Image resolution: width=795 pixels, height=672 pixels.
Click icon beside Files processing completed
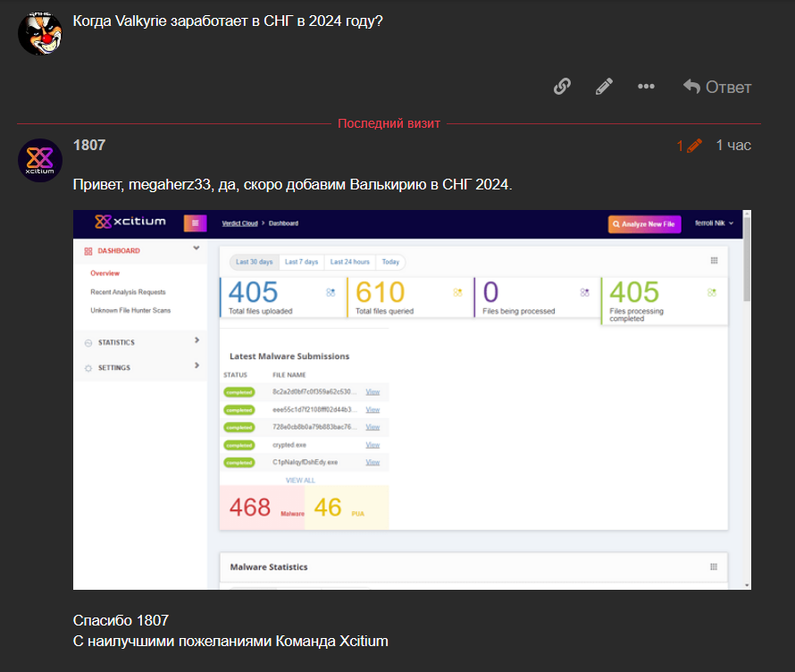712,292
